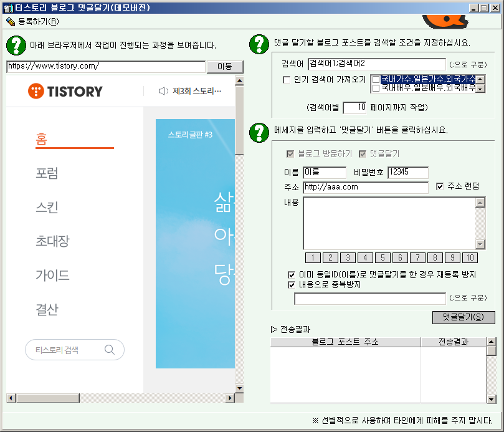Click green question mark above browser

[16, 45]
